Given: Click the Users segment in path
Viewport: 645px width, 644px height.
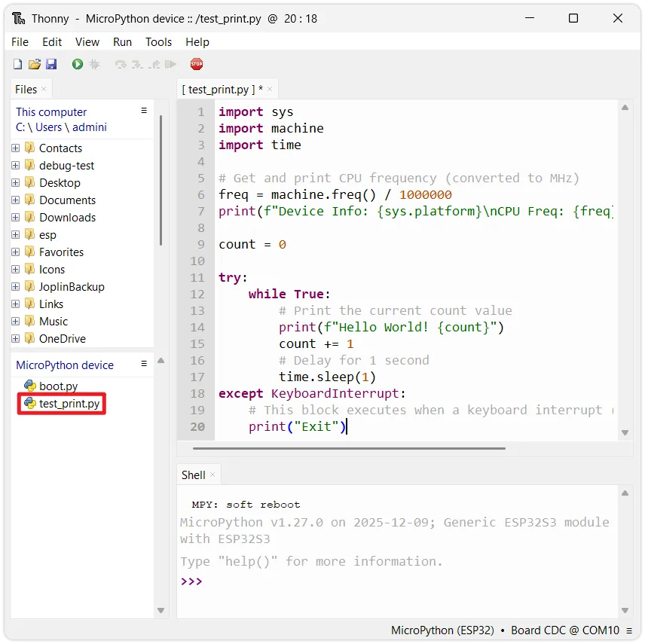Looking at the screenshot, I should pos(49,127).
